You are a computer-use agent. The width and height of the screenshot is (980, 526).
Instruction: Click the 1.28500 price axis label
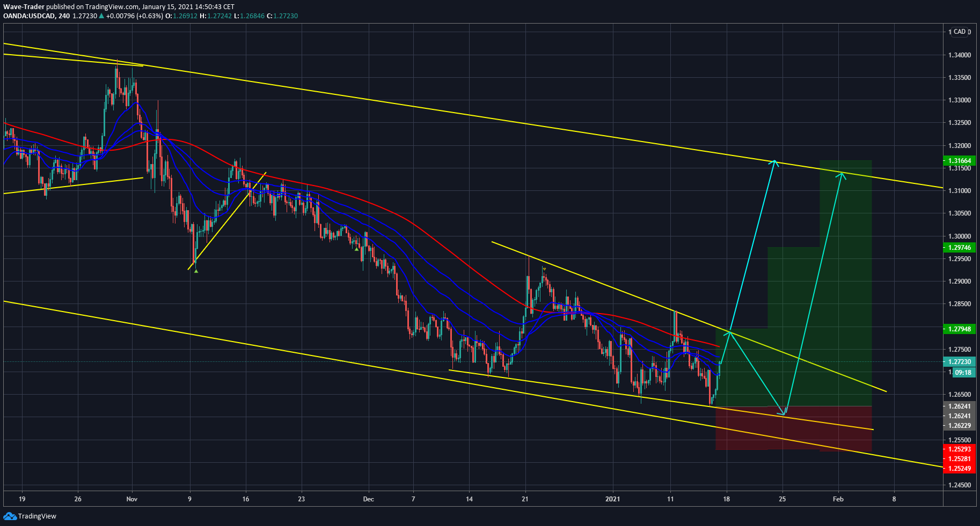point(959,304)
